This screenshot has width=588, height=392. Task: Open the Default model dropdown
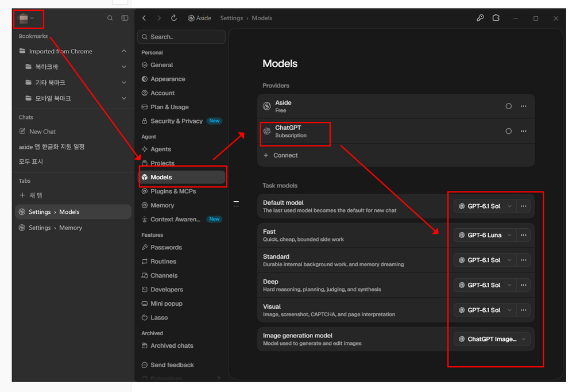485,206
